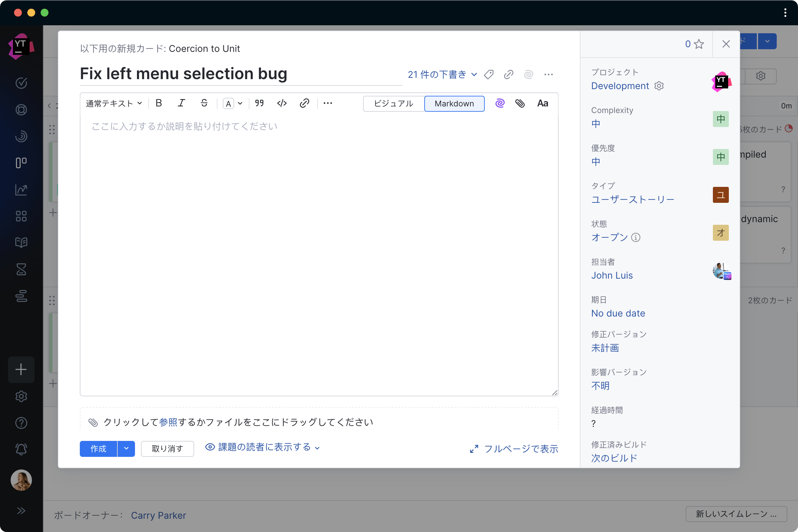This screenshot has width=798, height=532.
Task: Switch editor to Markdown mode
Action: point(454,103)
